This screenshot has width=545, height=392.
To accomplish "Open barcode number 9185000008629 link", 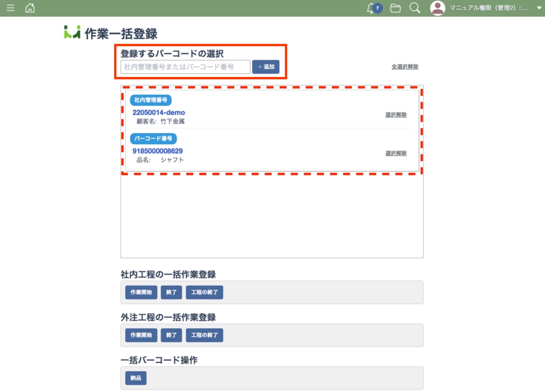I will [158, 151].
